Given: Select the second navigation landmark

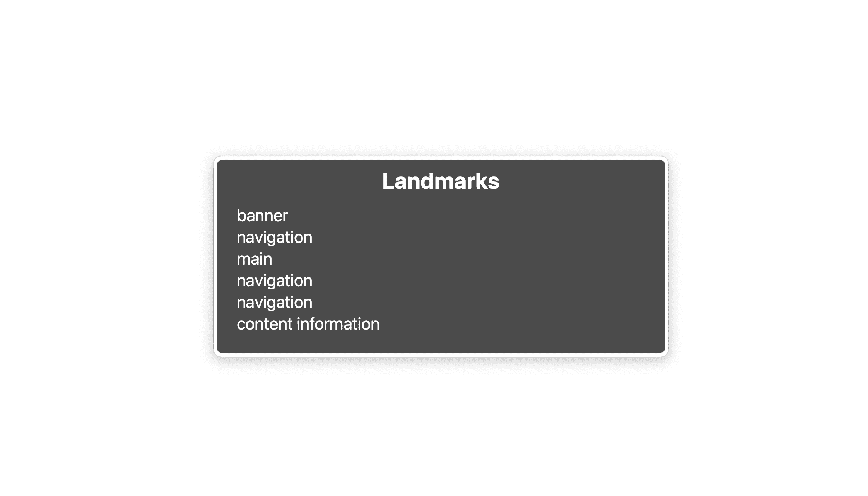Looking at the screenshot, I should point(273,280).
